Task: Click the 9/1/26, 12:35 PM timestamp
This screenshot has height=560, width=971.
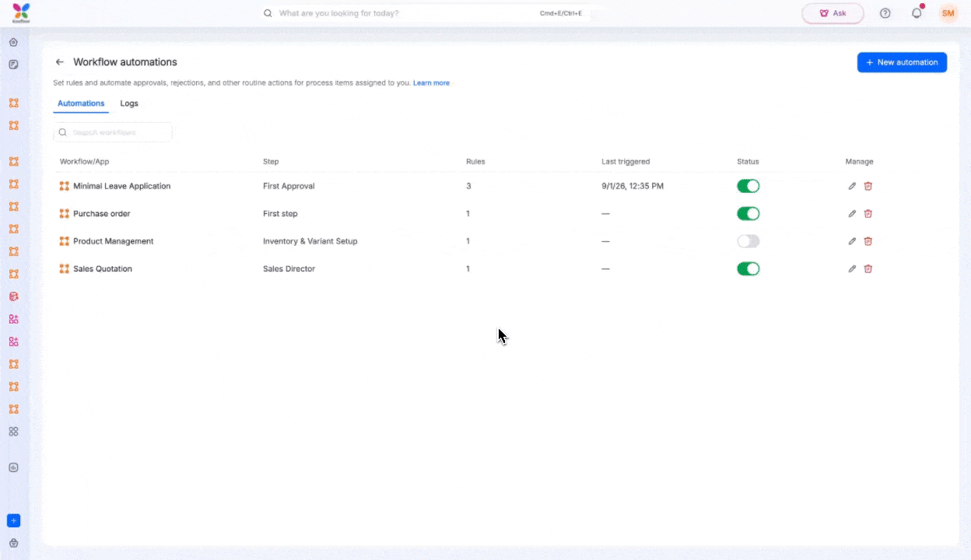Action: tap(633, 186)
